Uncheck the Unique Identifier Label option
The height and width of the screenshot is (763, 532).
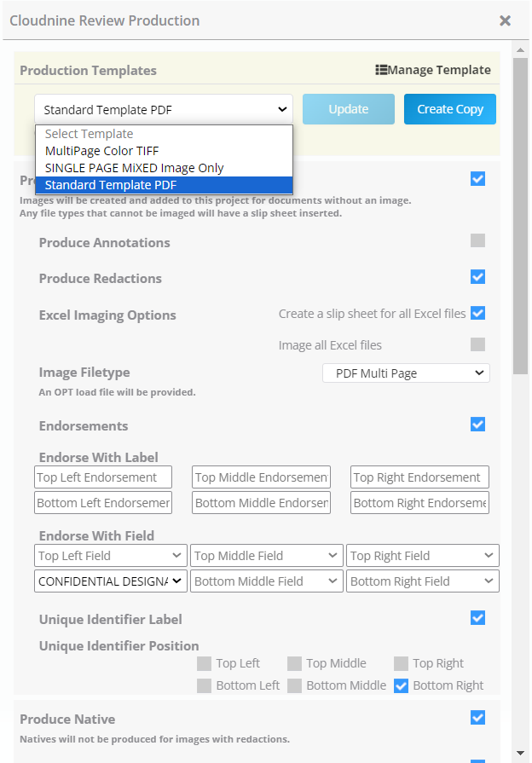(x=478, y=617)
